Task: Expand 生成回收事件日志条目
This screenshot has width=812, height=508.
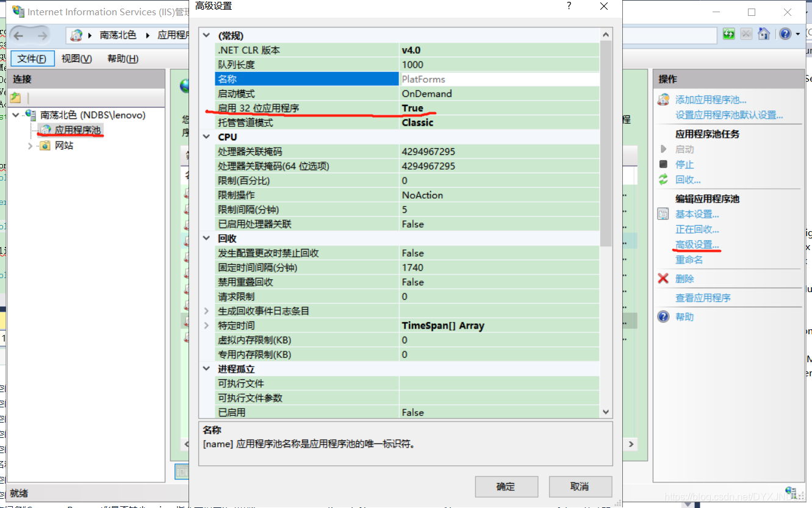Action: coord(206,311)
